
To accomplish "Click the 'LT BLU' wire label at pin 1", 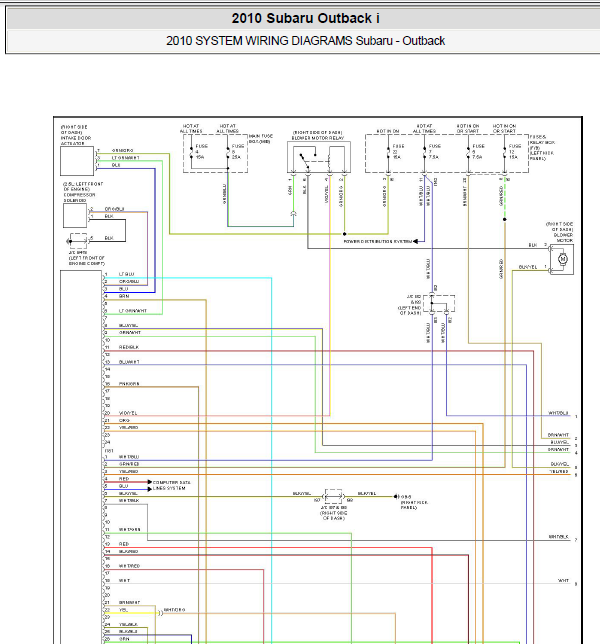I will pos(126,274).
